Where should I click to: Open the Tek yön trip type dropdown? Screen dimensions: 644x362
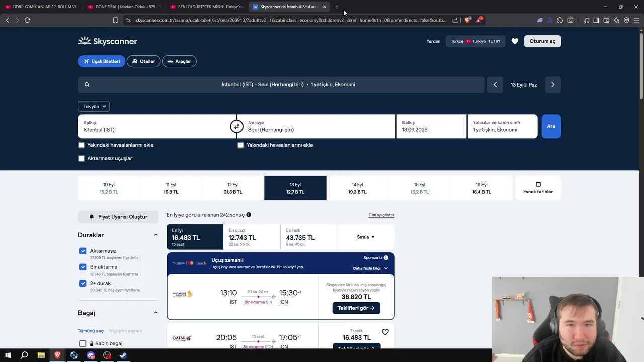click(94, 106)
